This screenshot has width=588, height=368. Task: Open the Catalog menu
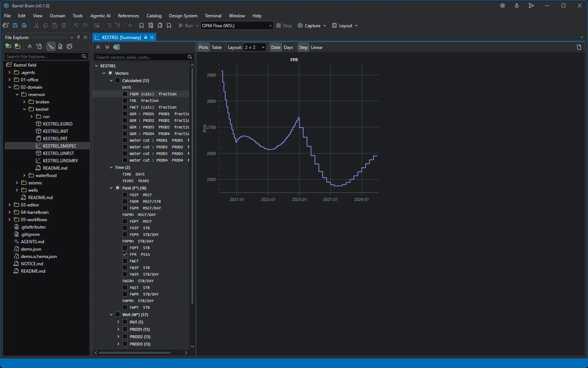pyautogui.click(x=154, y=16)
